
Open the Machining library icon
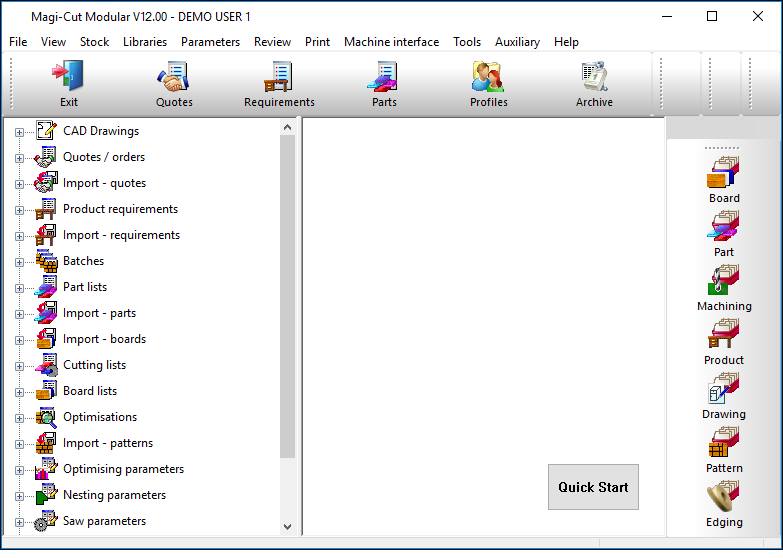(724, 280)
